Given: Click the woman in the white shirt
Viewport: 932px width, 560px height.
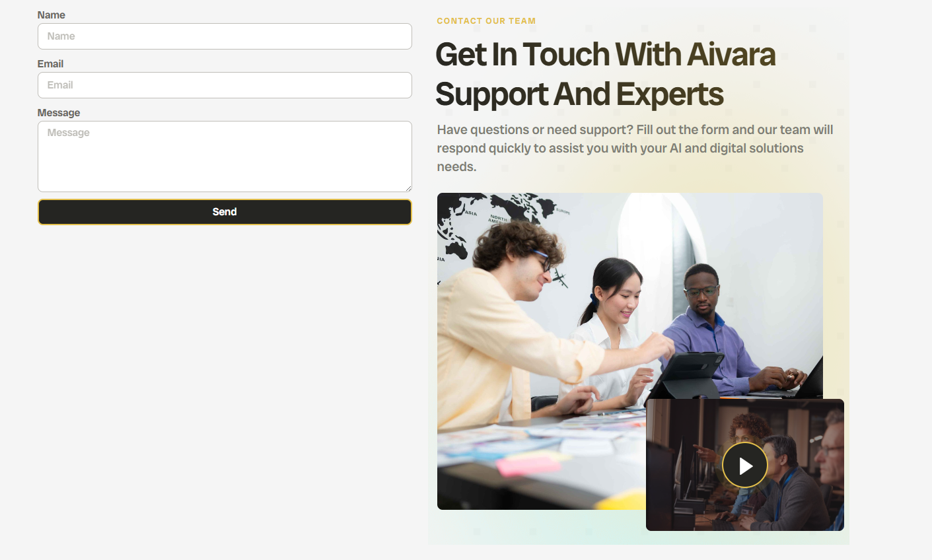Looking at the screenshot, I should pos(611,330).
